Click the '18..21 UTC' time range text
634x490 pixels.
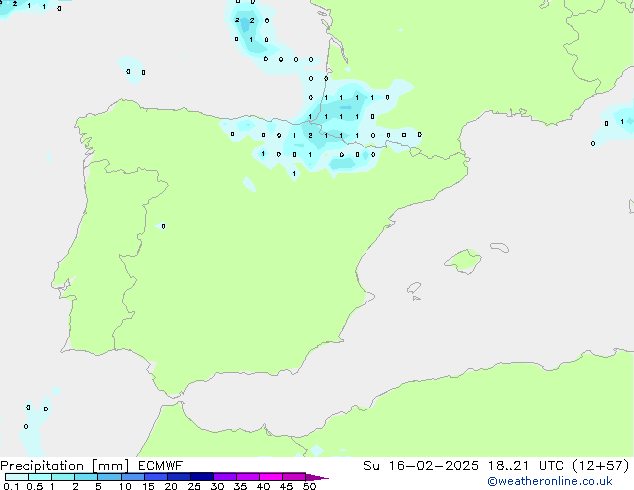point(527,466)
